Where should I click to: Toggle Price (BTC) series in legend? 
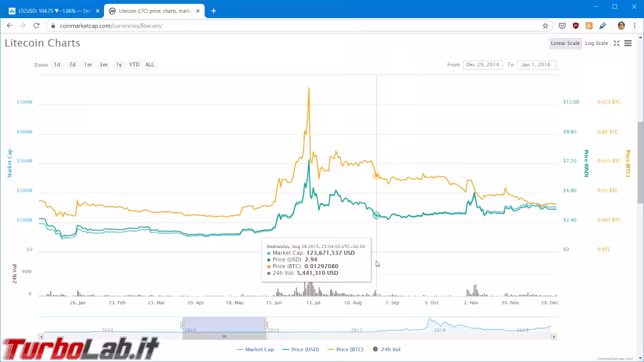[x=345, y=349]
